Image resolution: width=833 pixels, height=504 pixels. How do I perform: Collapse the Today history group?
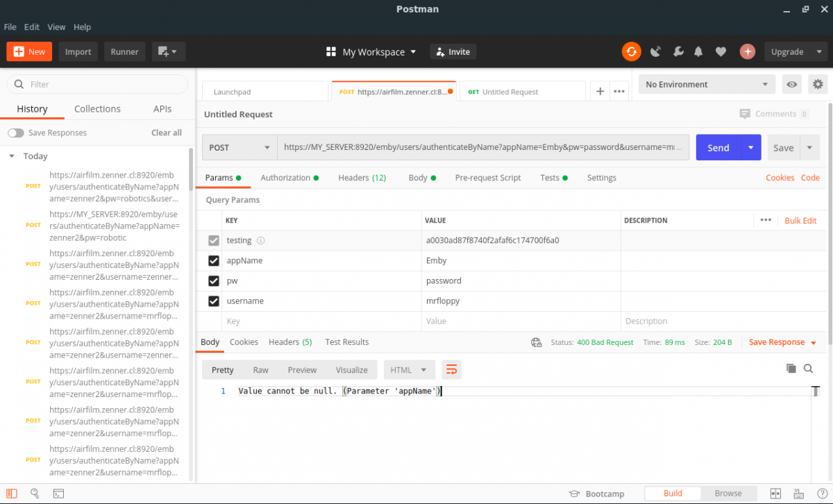click(11, 156)
